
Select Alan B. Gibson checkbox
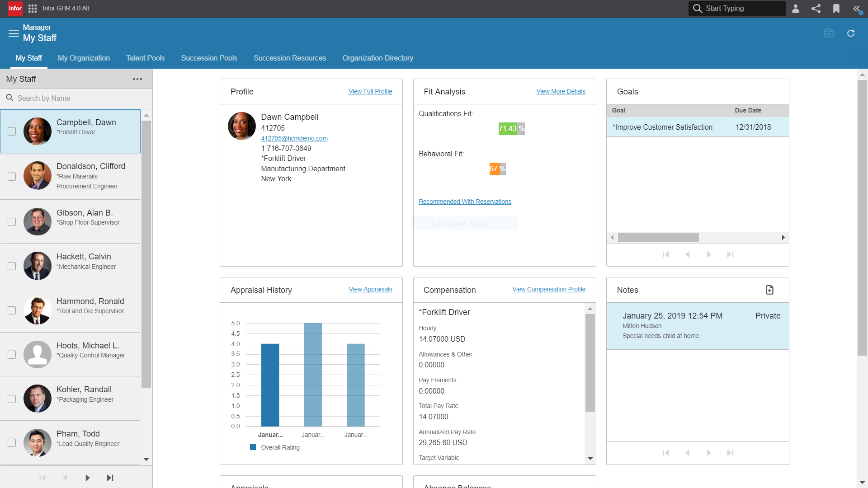click(12, 222)
